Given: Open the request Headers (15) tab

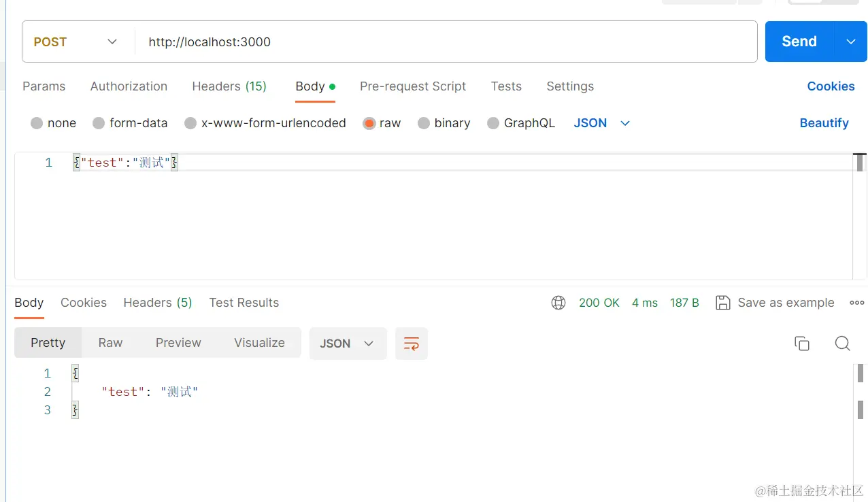Looking at the screenshot, I should 229,86.
